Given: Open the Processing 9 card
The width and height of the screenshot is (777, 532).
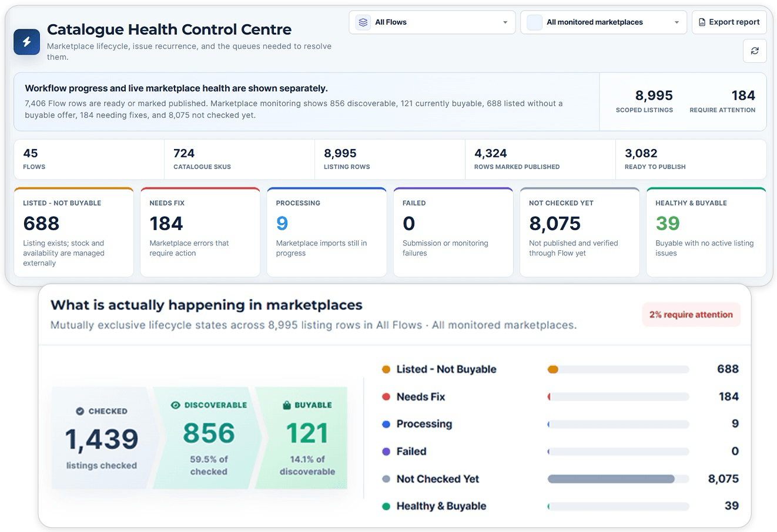Looking at the screenshot, I should click(x=327, y=233).
